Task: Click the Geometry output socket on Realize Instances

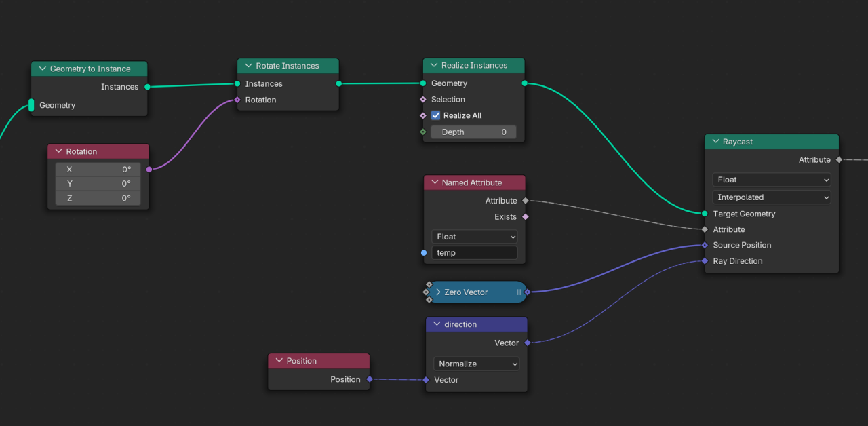Action: click(x=524, y=83)
